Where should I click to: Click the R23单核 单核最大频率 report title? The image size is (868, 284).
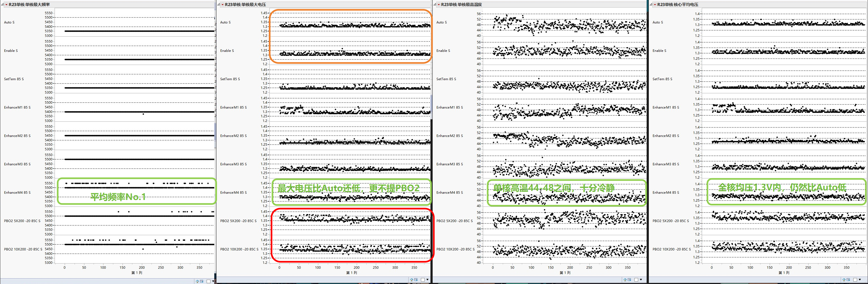pyautogui.click(x=29, y=5)
